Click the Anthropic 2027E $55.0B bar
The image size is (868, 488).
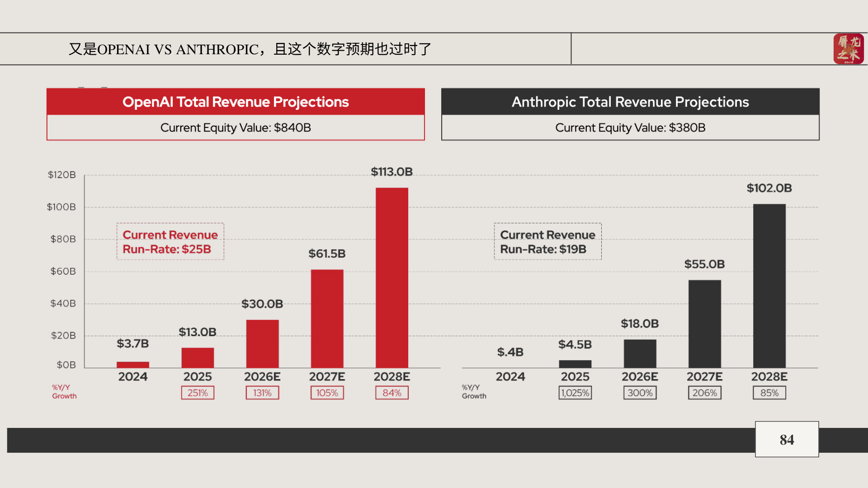[x=704, y=324]
